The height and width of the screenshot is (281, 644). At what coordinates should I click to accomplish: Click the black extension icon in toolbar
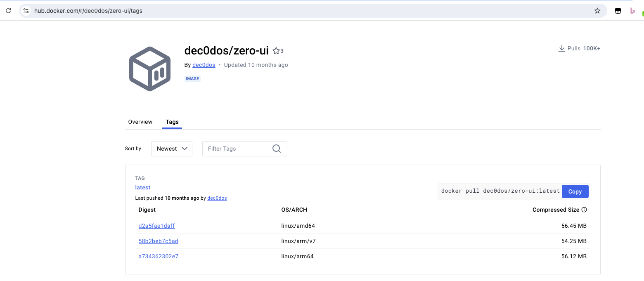pyautogui.click(x=618, y=11)
